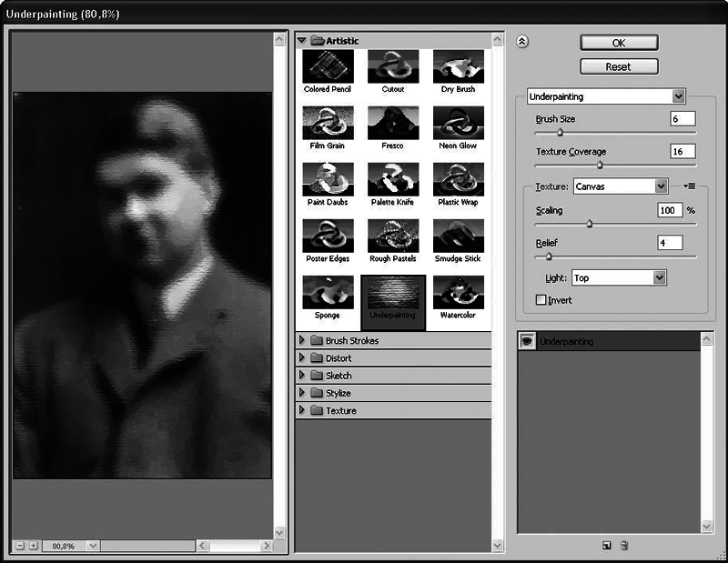Image resolution: width=728 pixels, height=563 pixels.
Task: Open the texture options flyout menu
Action: coord(690,186)
